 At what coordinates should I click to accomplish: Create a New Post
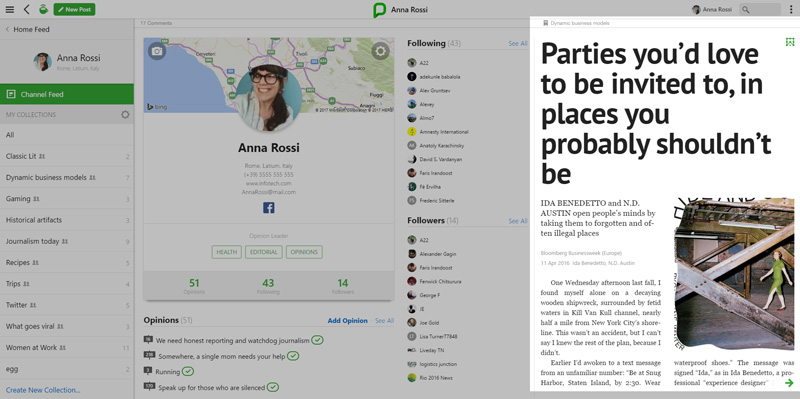point(74,9)
